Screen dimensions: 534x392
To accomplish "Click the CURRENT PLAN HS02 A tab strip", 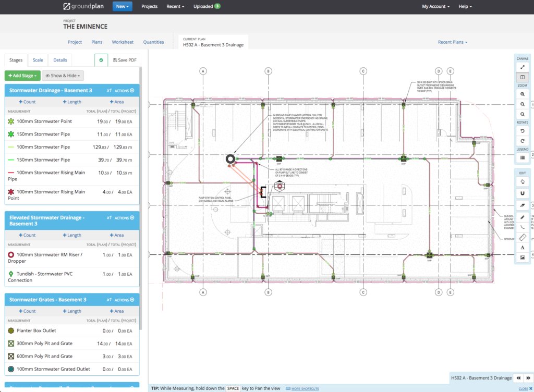I will pyautogui.click(x=213, y=42).
